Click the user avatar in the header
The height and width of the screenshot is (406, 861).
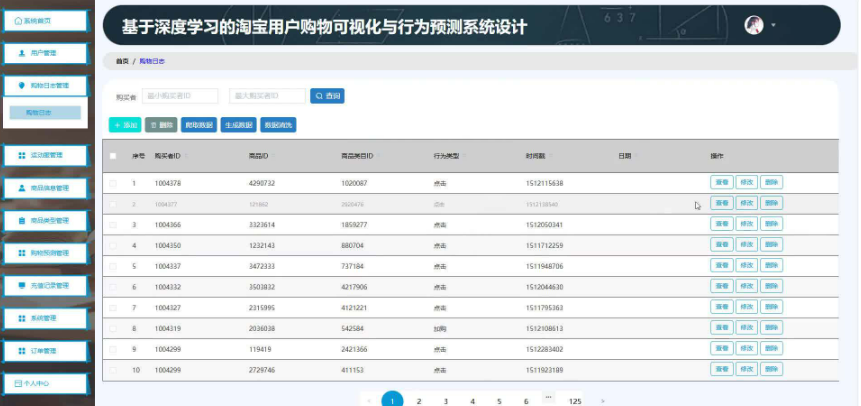[x=754, y=25]
